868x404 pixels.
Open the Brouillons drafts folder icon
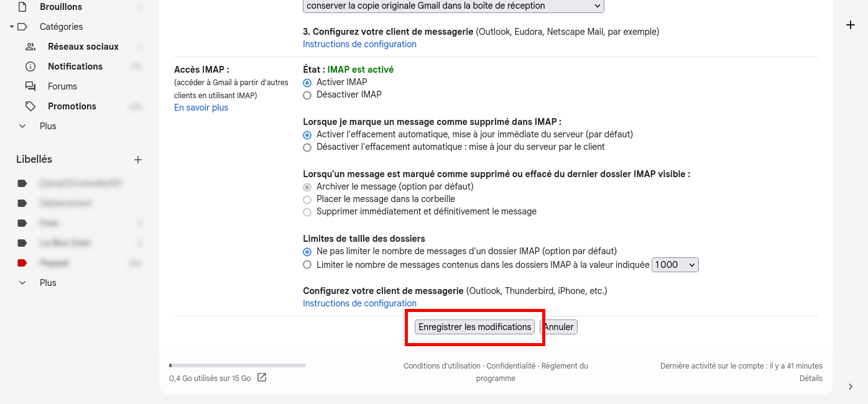[22, 7]
